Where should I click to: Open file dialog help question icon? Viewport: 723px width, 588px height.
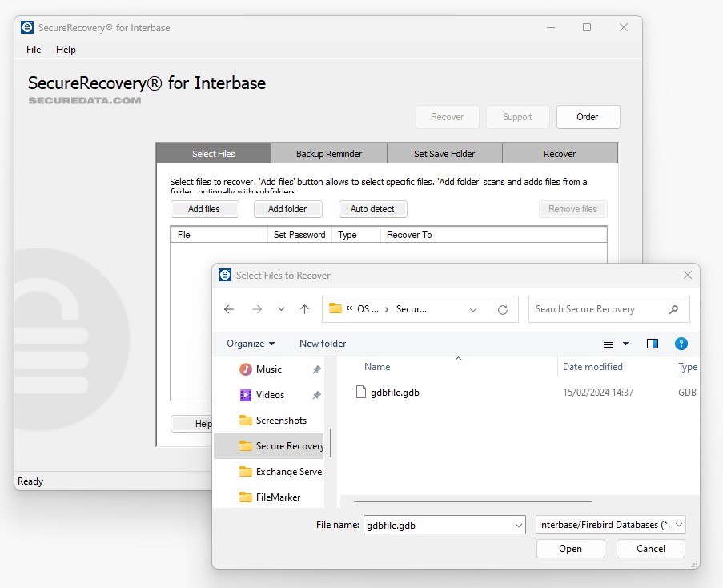tap(681, 344)
